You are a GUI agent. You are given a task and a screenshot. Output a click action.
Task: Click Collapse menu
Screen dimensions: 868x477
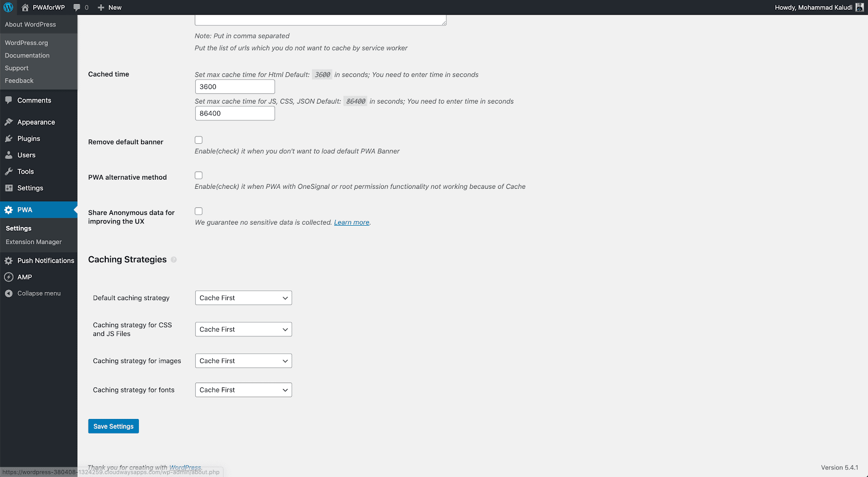[x=39, y=294]
